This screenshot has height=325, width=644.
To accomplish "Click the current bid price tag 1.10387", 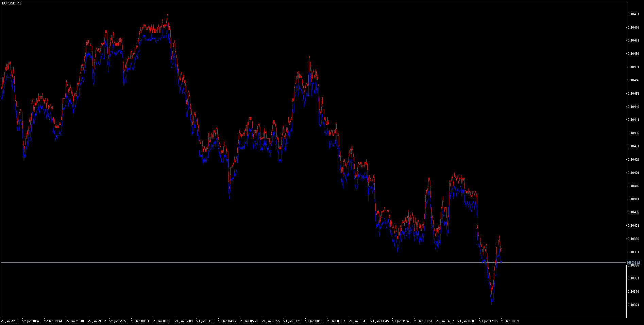I will click(x=633, y=263).
